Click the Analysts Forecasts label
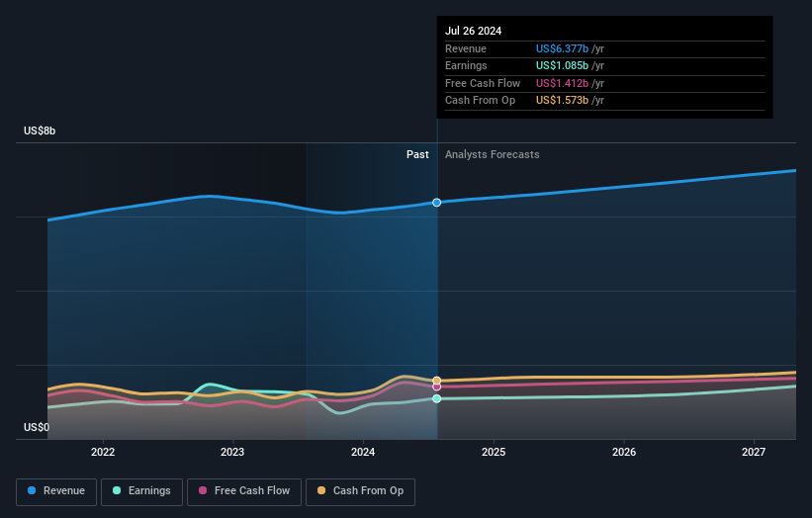This screenshot has height=518, width=812. [492, 154]
